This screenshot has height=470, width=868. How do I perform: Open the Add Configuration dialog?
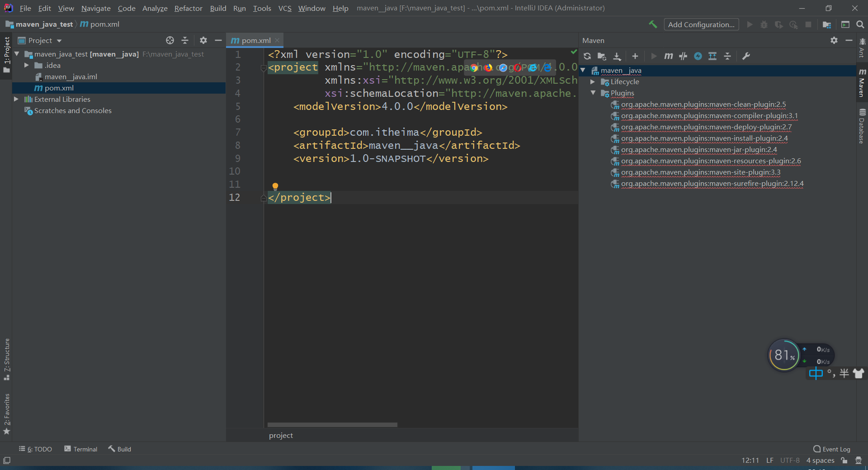701,24
